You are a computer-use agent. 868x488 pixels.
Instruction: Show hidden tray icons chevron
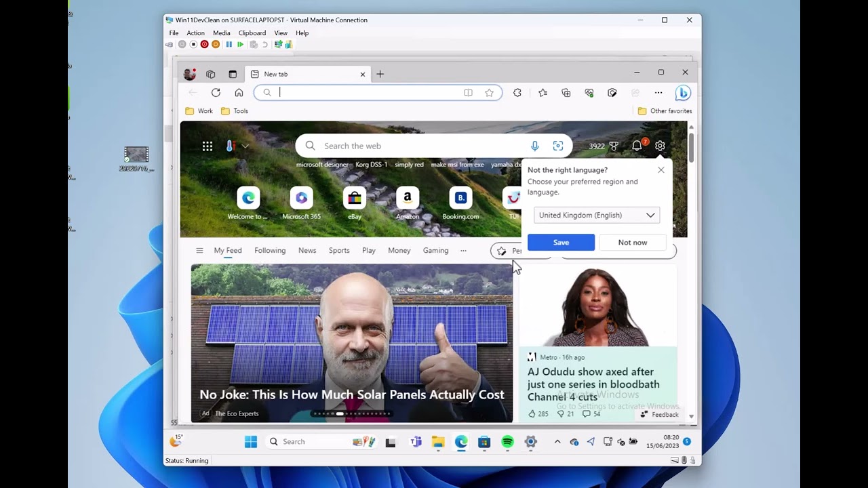557,442
